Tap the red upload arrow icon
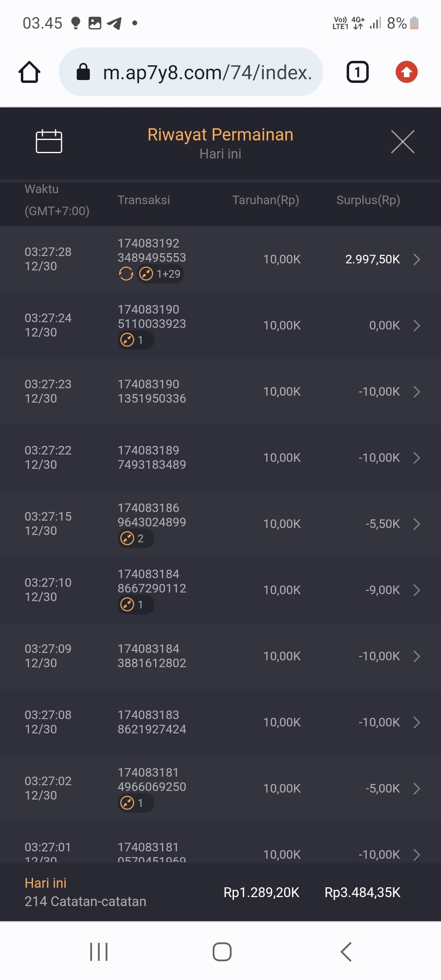 pyautogui.click(x=406, y=72)
